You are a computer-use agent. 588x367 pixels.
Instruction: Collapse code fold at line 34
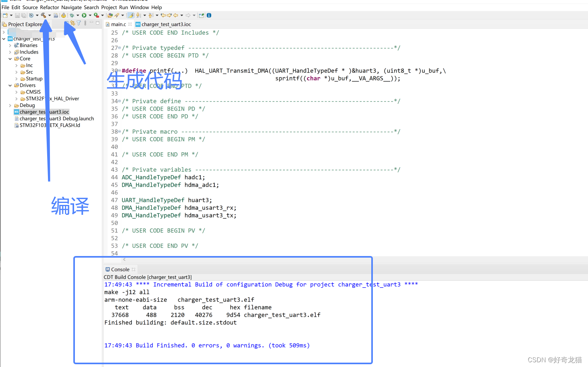click(x=120, y=101)
